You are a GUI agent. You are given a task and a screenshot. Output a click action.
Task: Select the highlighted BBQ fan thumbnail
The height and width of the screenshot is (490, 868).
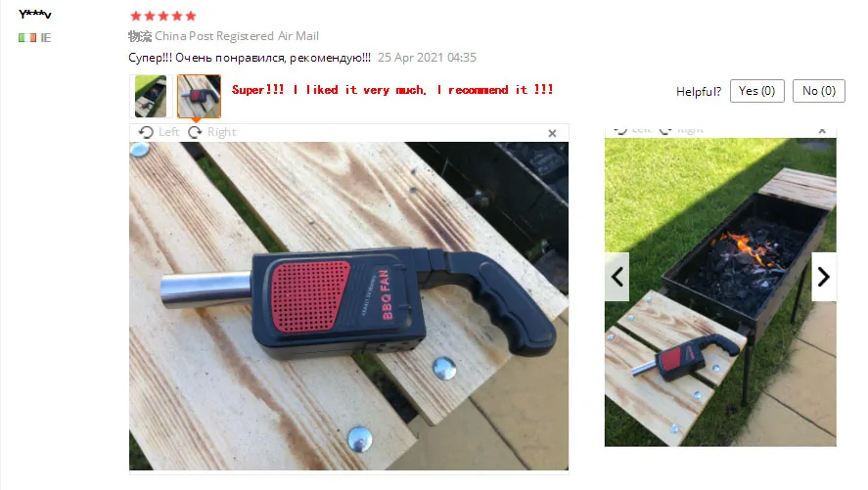pyautogui.click(x=199, y=96)
